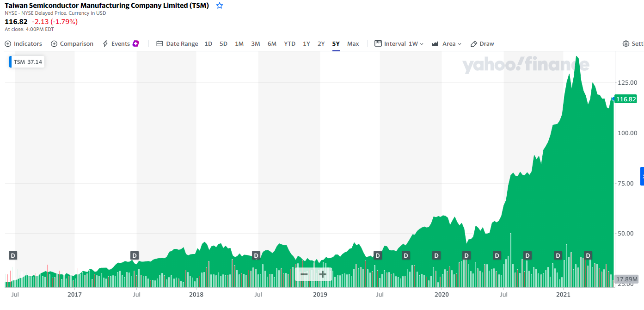Select the 1M time range
The image size is (644, 310).
[x=239, y=43]
